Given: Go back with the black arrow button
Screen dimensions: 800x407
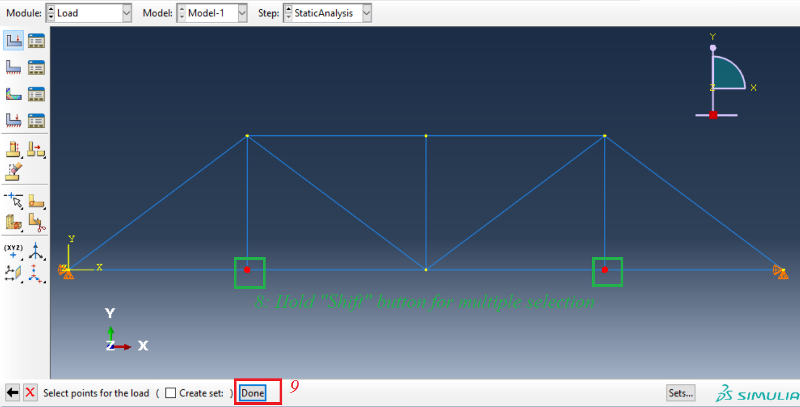Looking at the screenshot, I should pyautogui.click(x=12, y=393).
